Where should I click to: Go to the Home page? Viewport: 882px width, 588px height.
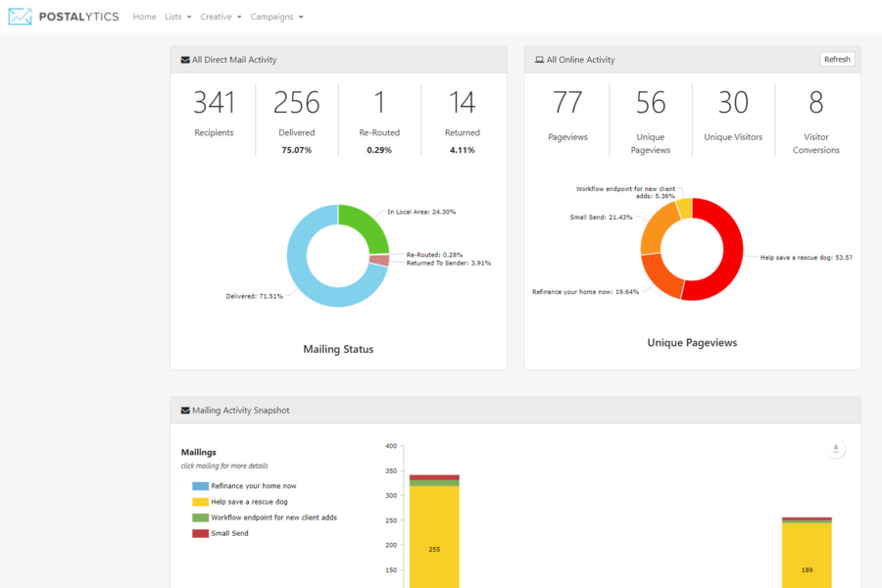point(144,17)
